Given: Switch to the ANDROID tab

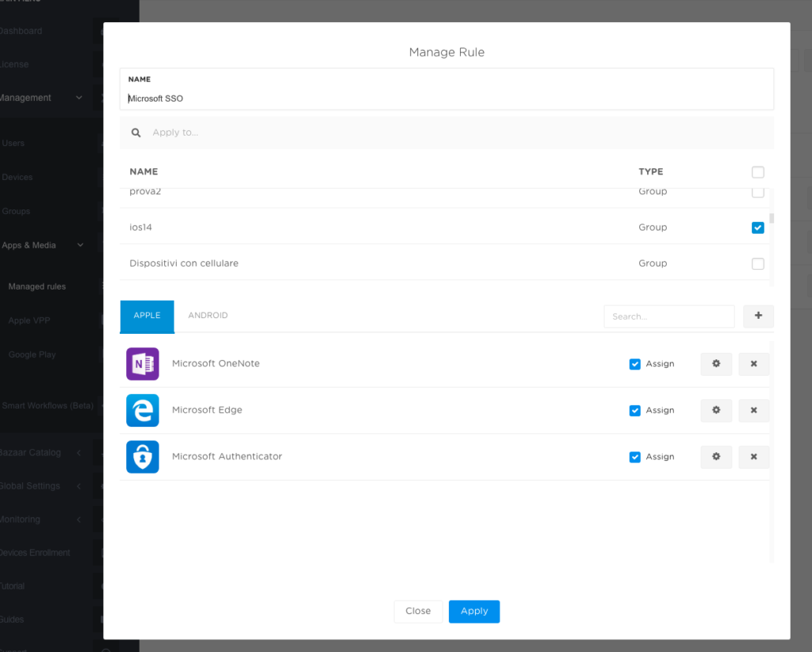Looking at the screenshot, I should (x=208, y=316).
